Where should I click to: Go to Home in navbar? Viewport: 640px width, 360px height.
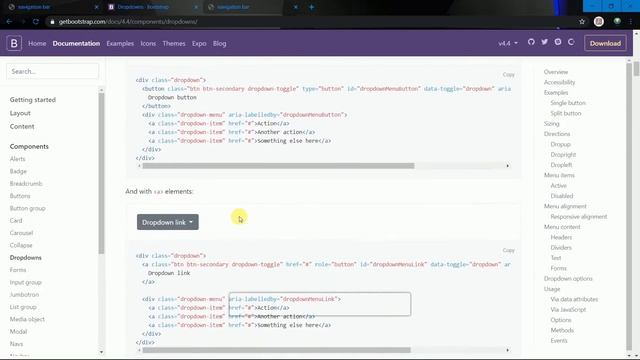pos(37,43)
